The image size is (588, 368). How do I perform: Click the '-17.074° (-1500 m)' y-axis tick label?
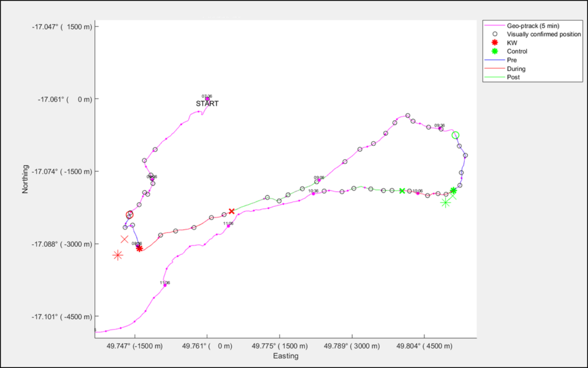(62, 172)
